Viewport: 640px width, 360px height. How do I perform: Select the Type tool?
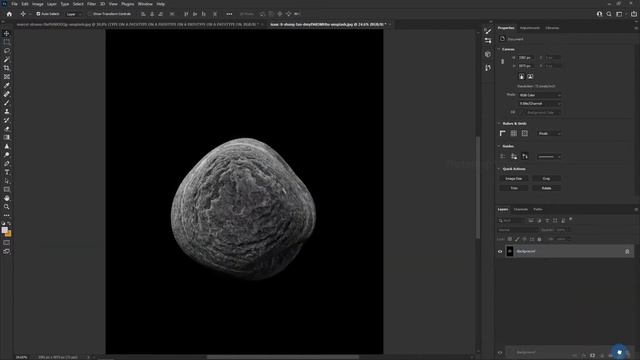point(7,172)
